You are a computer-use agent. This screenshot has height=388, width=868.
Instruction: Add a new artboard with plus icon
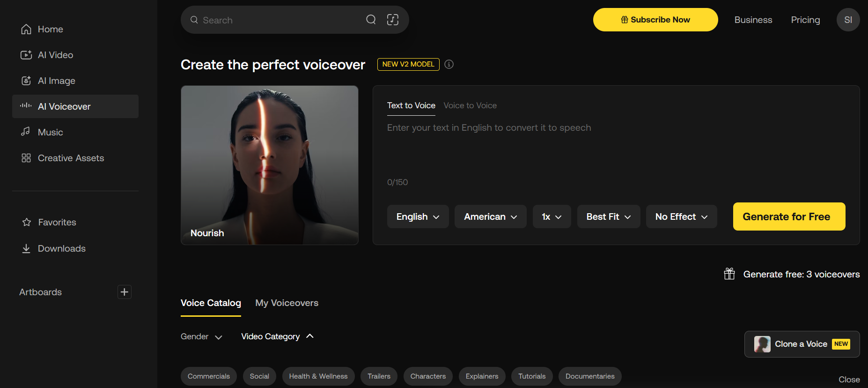(124, 292)
